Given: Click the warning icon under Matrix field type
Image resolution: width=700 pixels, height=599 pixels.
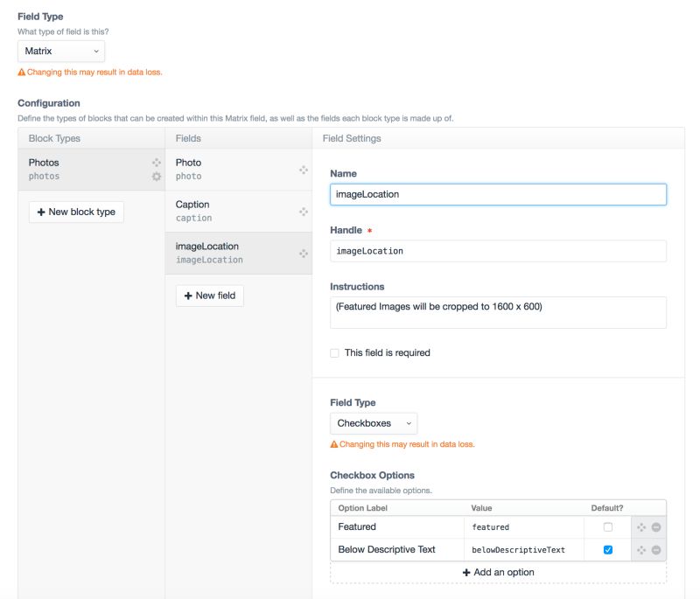Looking at the screenshot, I should click(21, 73).
